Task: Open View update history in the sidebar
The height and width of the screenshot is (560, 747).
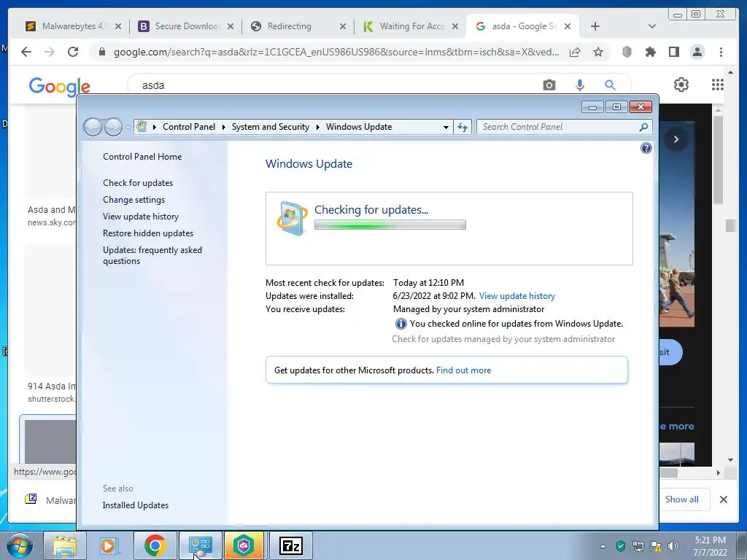Action: (x=141, y=216)
